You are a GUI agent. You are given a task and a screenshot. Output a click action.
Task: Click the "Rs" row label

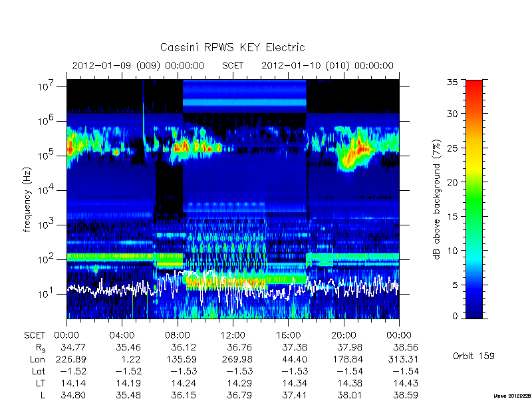pos(41,348)
